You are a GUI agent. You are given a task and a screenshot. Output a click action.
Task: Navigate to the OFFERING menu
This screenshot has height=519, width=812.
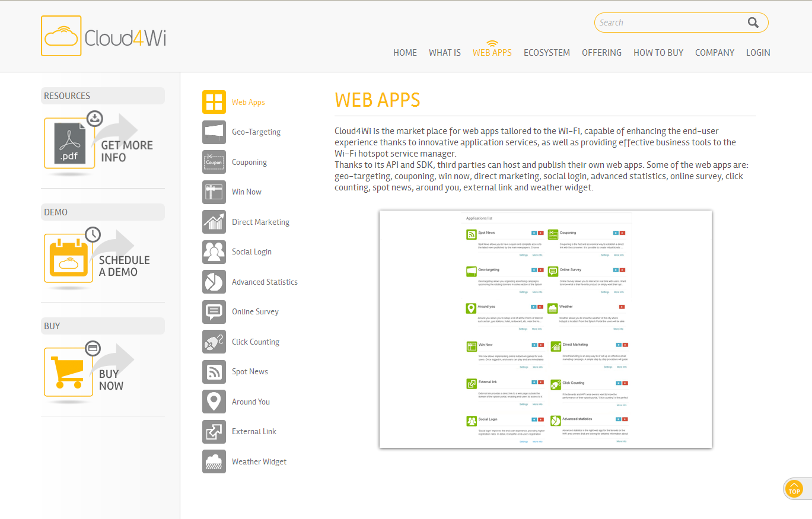coord(601,53)
